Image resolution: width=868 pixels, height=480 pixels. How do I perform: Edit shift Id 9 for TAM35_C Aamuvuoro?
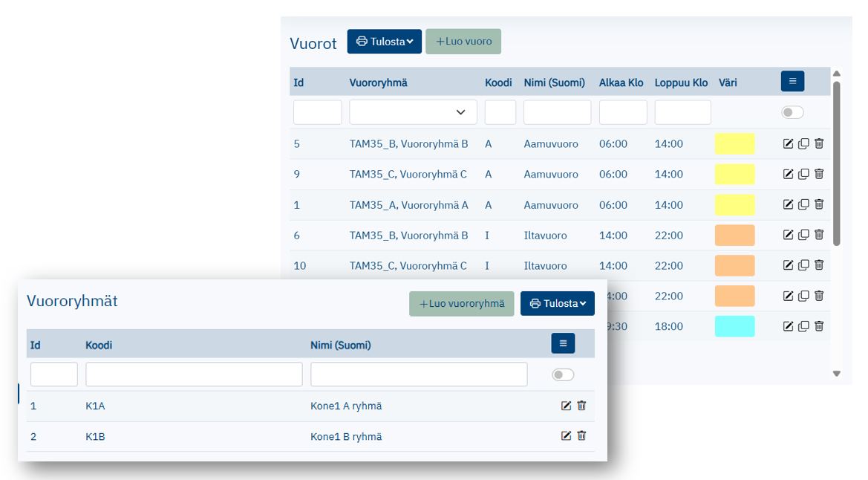(788, 174)
